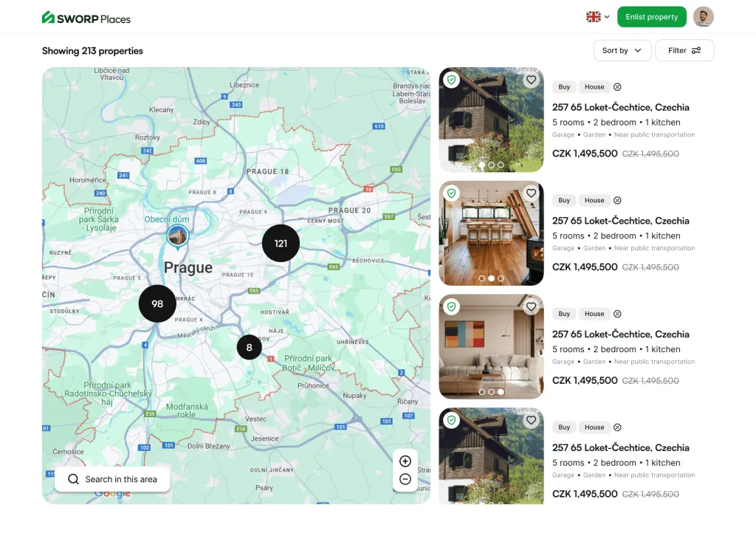Toggle the heart on second listing
Image resolution: width=756 pixels, height=550 pixels.
[x=531, y=193]
